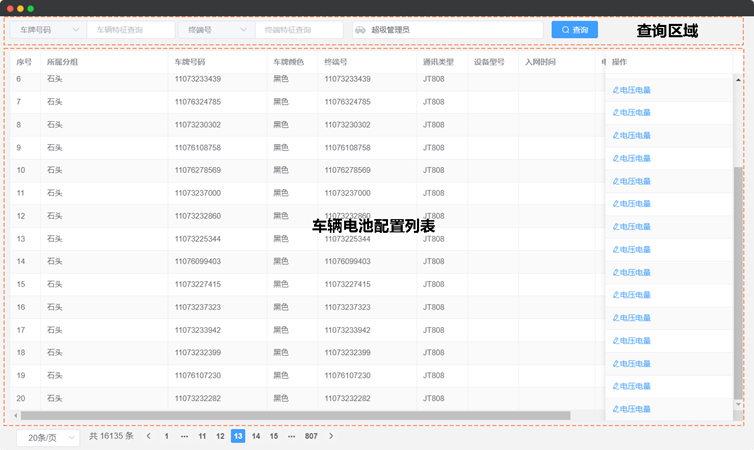Click edit pencil icon in row 7
Image resolution: width=754 pixels, height=450 pixels.
(615, 112)
